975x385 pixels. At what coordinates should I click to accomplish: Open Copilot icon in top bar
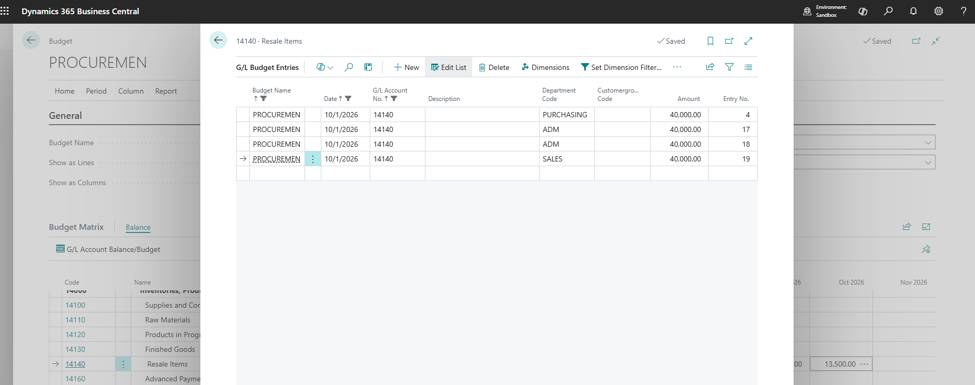[x=862, y=11]
